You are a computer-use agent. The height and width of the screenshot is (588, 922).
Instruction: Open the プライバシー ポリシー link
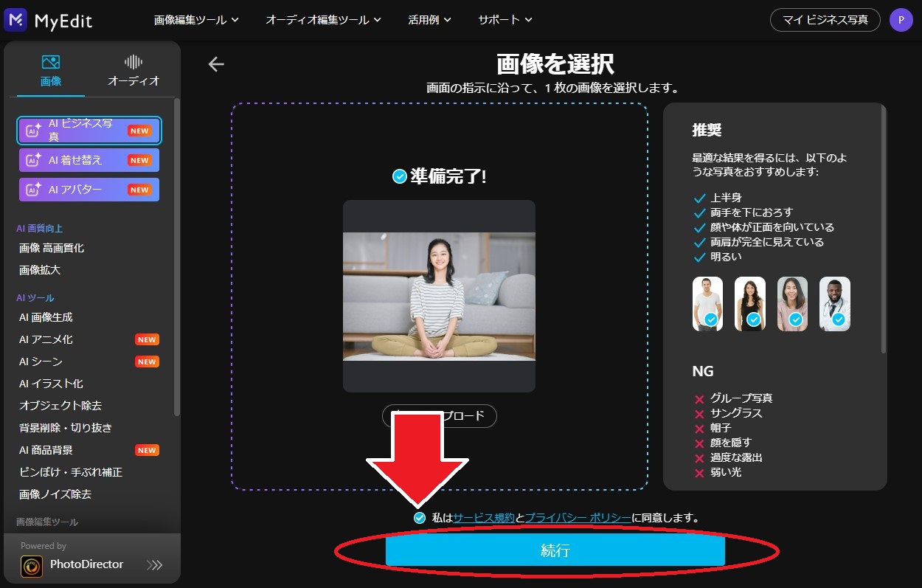(578, 518)
